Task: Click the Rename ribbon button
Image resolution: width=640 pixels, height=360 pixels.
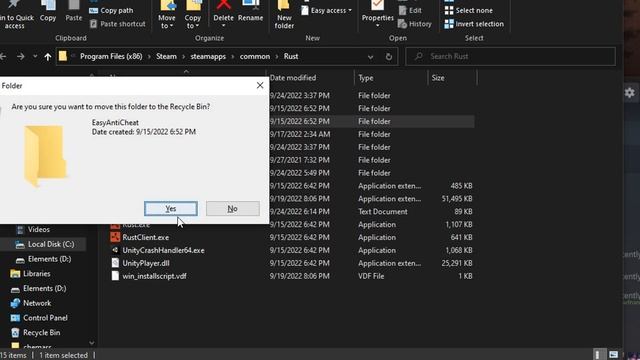Action: pyautogui.click(x=251, y=11)
